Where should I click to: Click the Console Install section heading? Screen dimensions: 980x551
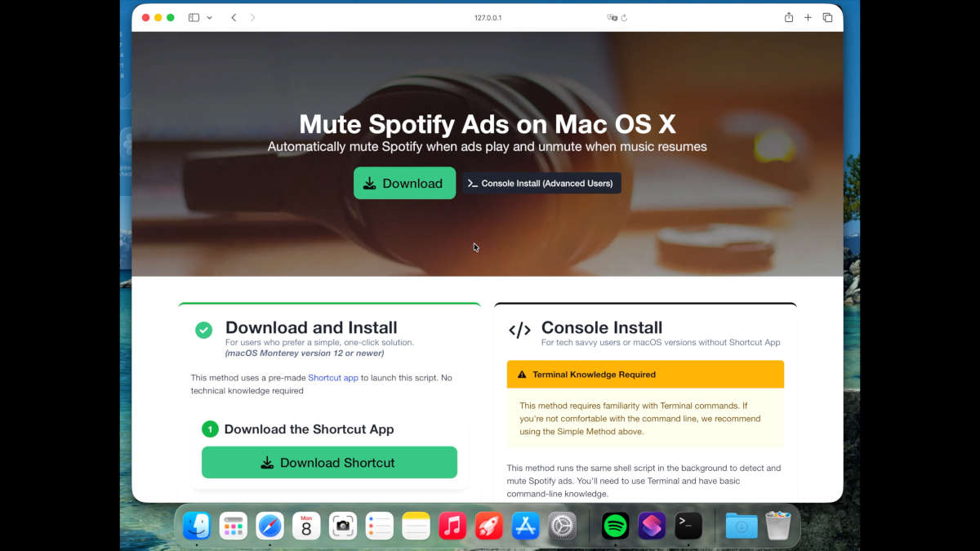[602, 328]
